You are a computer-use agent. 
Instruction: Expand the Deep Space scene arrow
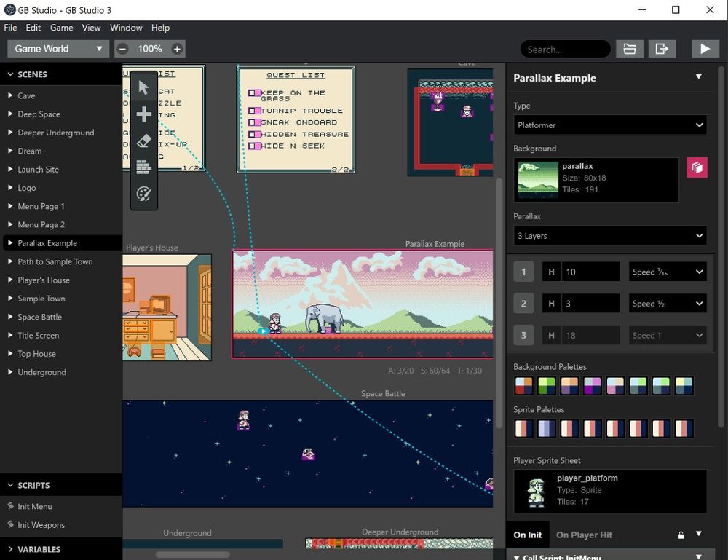(x=10, y=114)
